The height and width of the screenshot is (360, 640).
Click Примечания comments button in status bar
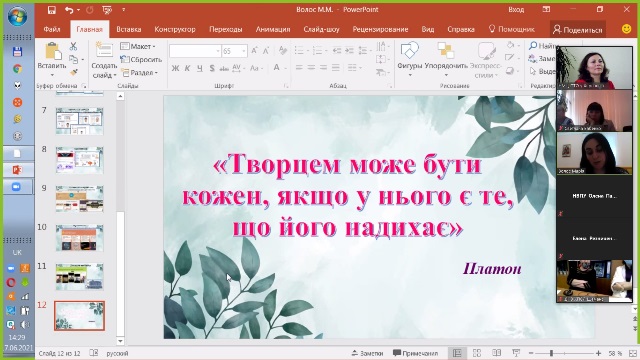click(416, 353)
